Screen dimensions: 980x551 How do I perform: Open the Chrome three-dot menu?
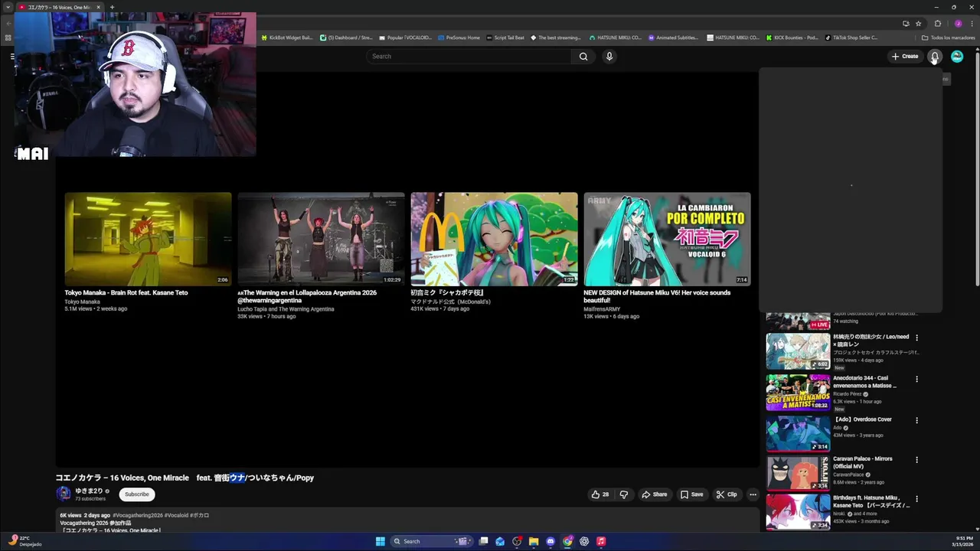click(970, 23)
